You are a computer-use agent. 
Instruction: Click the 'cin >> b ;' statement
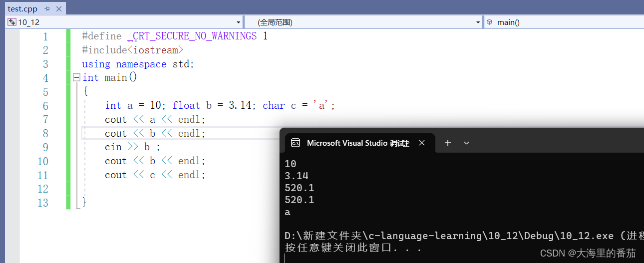click(133, 147)
